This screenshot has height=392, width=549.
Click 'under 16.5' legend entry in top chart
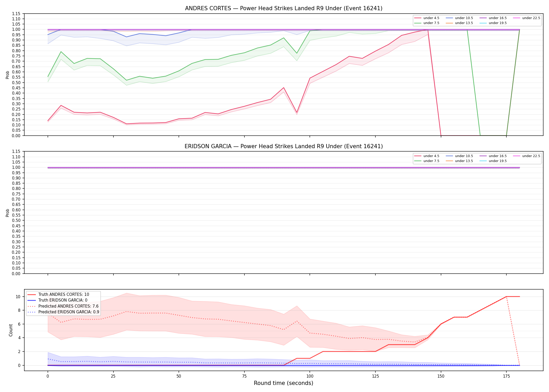[493, 18]
